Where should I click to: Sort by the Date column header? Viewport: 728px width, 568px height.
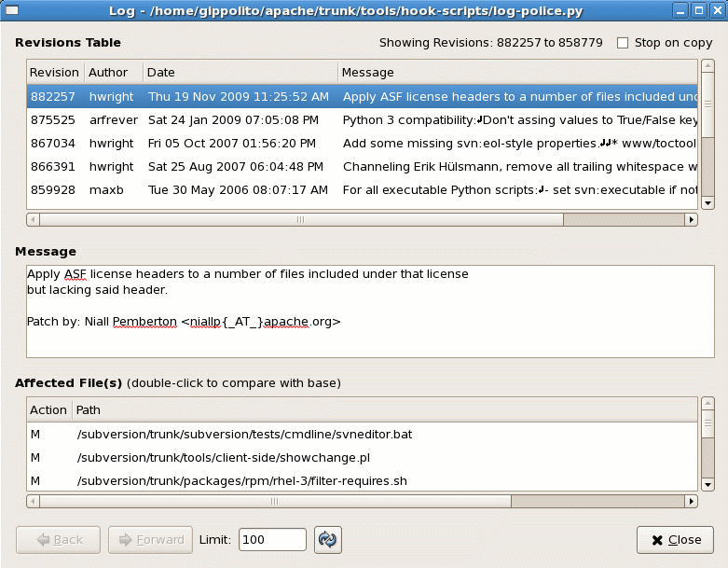(x=240, y=73)
